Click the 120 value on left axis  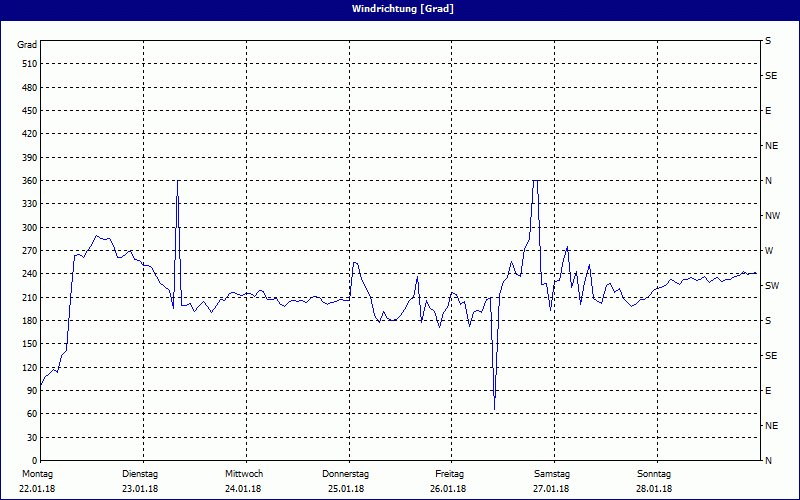click(29, 367)
